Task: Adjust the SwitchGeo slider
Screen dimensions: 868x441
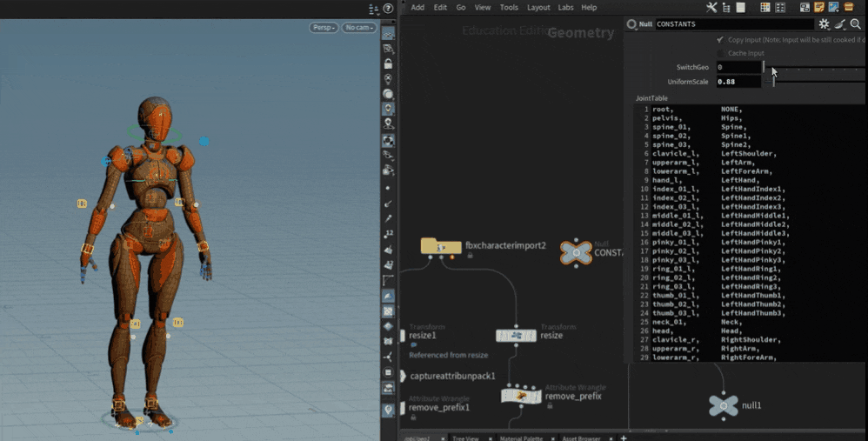Action: pos(814,68)
